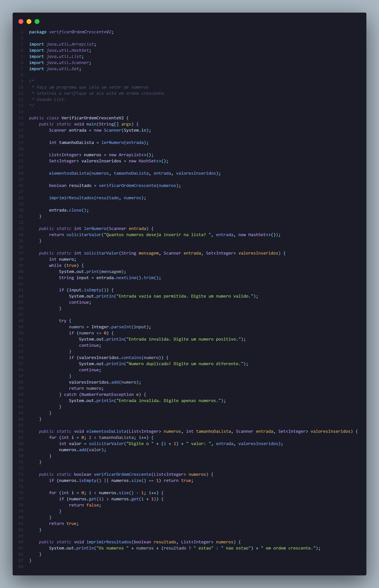Click the '* Usando List.' comment

pos(49,100)
